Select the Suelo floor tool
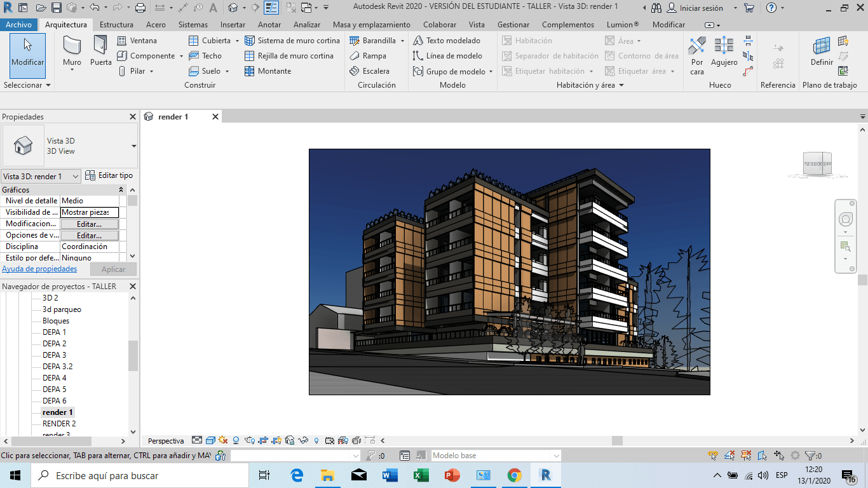This screenshot has height=488, width=868. click(x=205, y=71)
